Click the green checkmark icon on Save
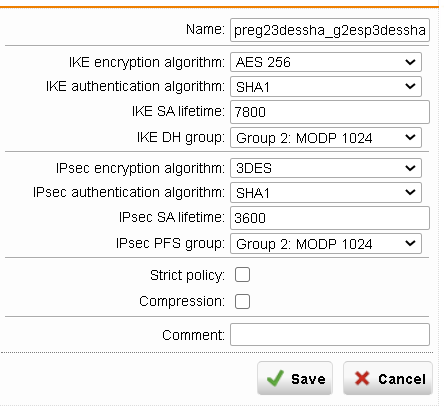 [276, 378]
